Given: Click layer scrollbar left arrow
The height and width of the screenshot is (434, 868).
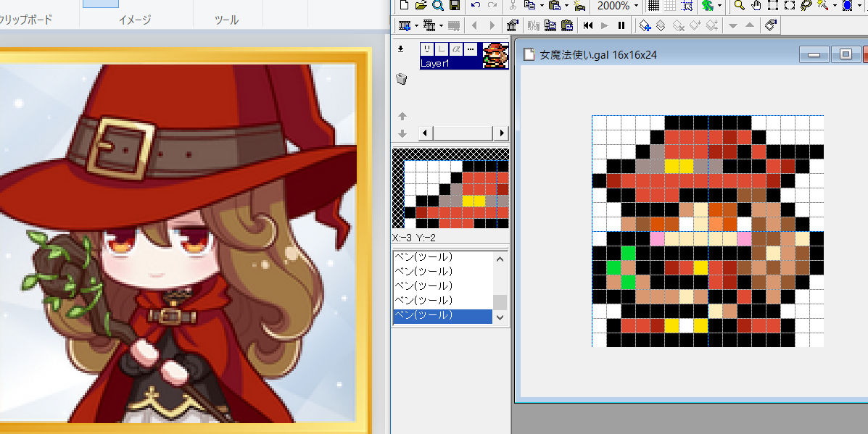Looking at the screenshot, I should pyautogui.click(x=426, y=133).
